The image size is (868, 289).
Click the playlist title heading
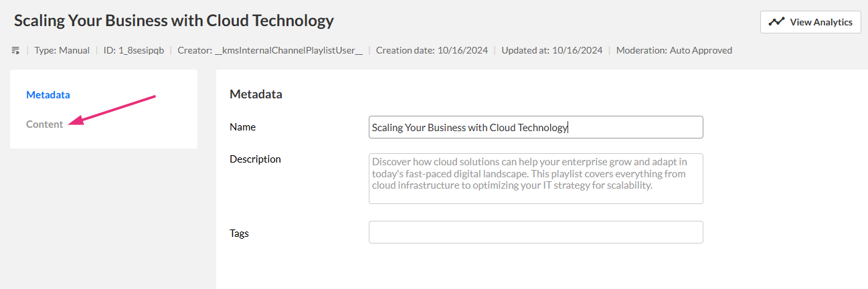(x=173, y=21)
